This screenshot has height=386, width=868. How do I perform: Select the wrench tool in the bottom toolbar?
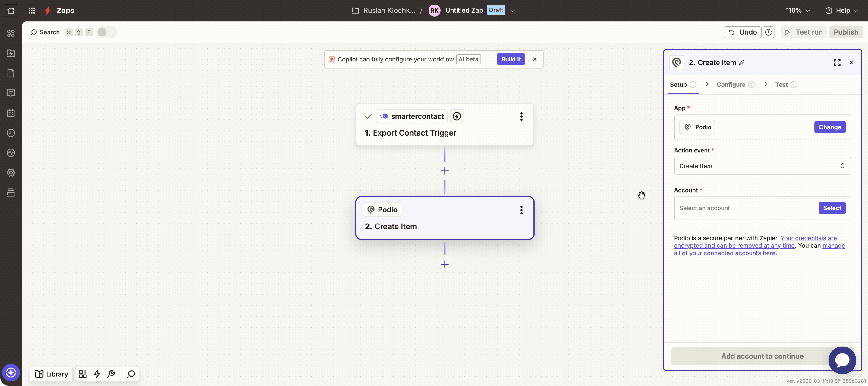[x=111, y=374]
